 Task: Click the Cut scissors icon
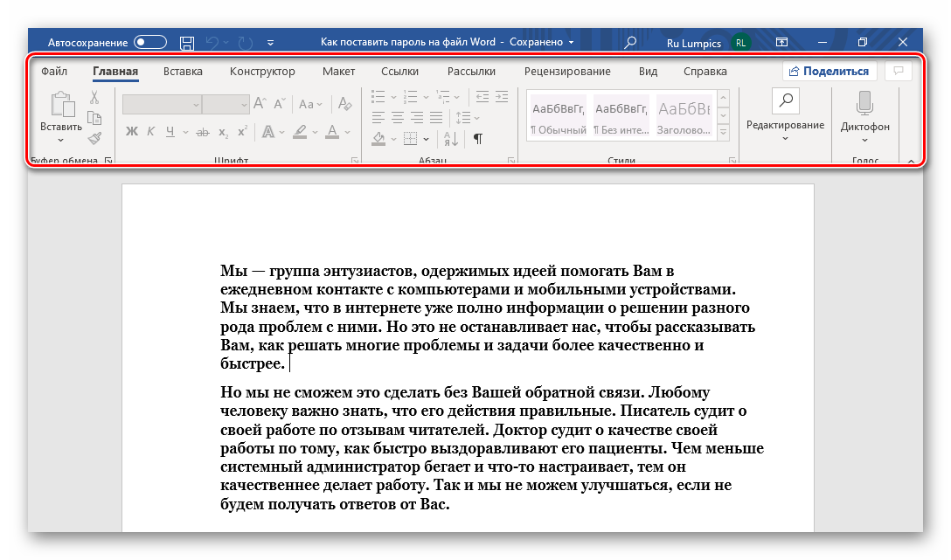click(x=94, y=97)
